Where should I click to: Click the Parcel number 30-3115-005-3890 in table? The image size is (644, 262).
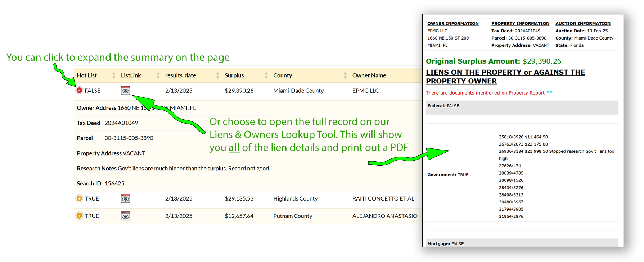pos(129,138)
